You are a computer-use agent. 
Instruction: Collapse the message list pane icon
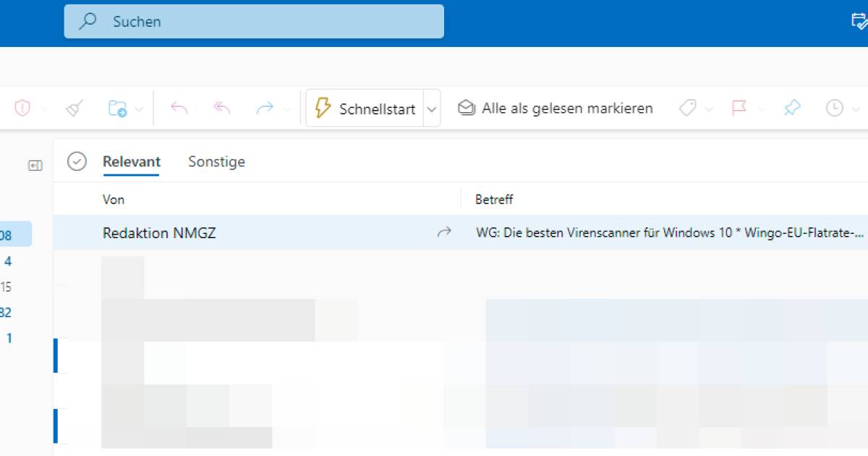[x=34, y=164]
